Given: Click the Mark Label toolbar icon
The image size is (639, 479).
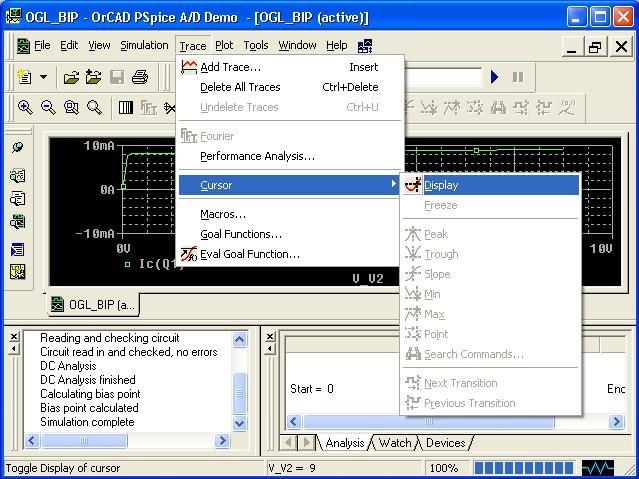Looking at the screenshot, I should click(x=567, y=108).
